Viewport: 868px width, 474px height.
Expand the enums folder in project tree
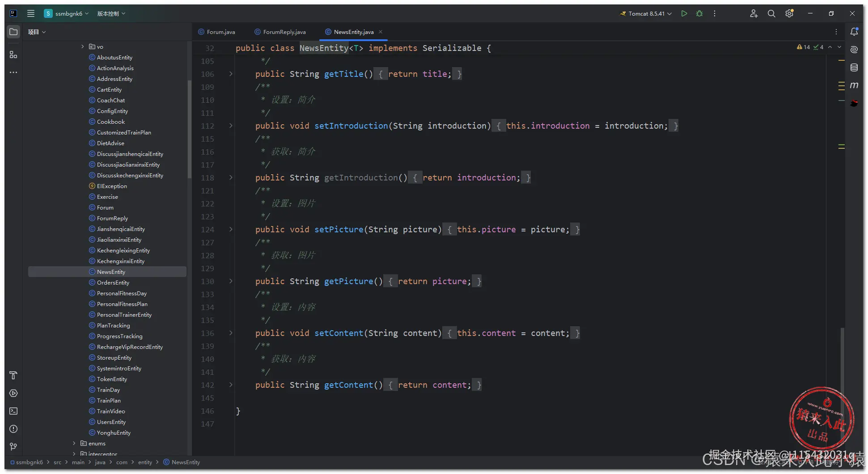74,443
